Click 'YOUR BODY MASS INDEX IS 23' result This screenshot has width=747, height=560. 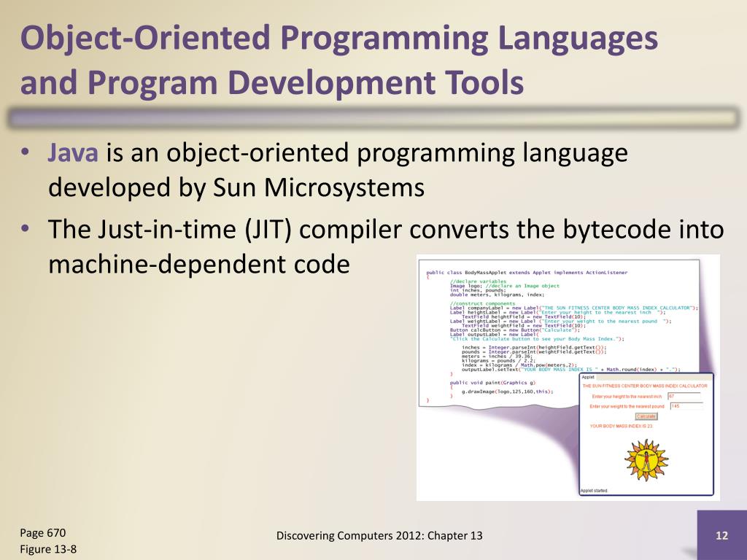(x=621, y=426)
